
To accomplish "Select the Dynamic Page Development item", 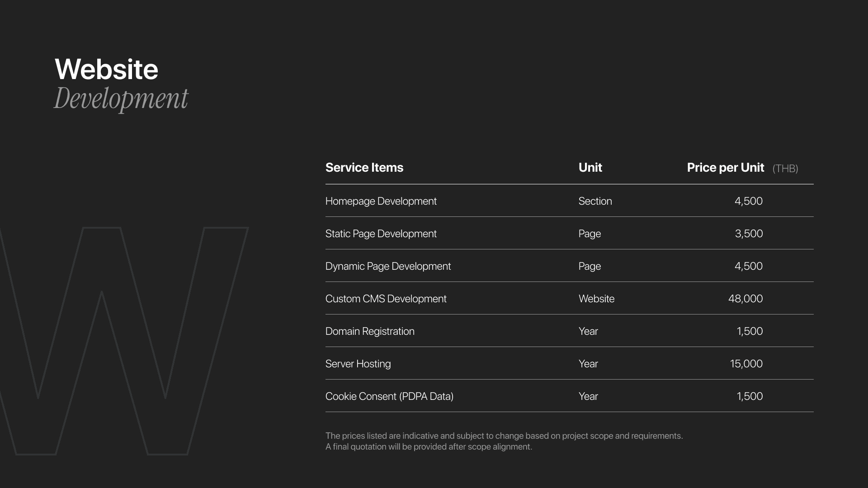I will pyautogui.click(x=388, y=266).
